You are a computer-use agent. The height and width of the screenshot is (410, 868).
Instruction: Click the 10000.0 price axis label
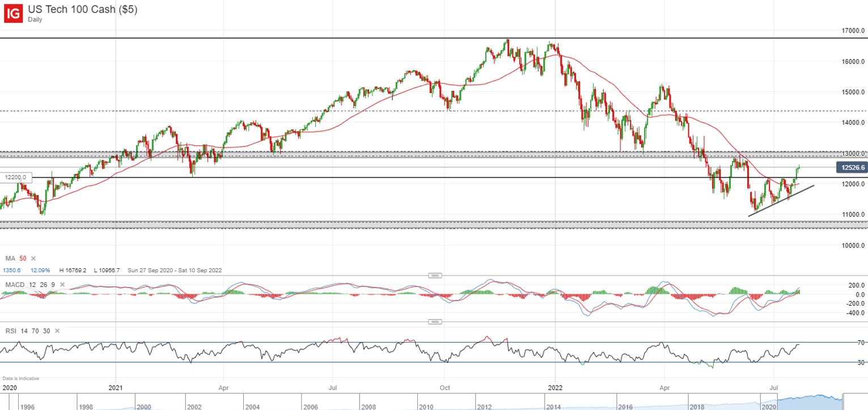[x=854, y=246]
